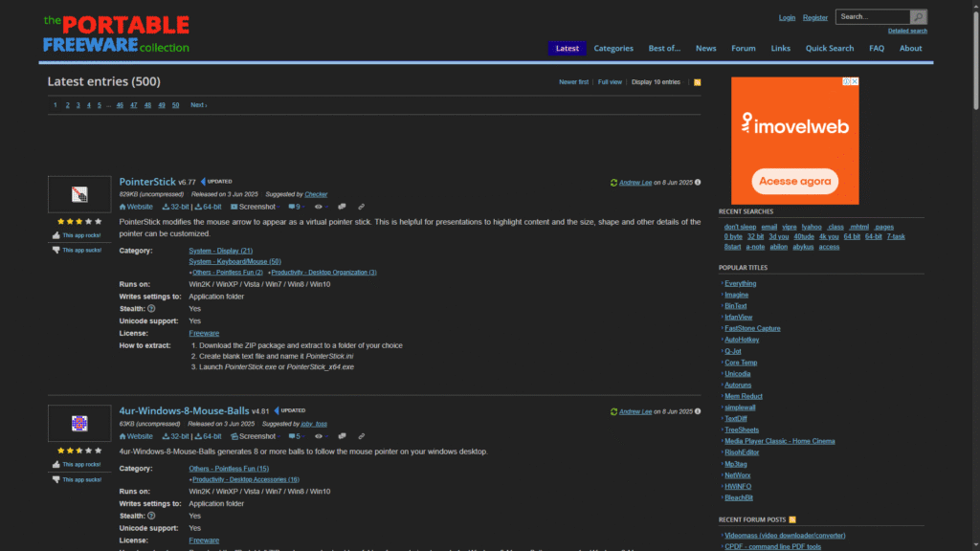Rate 4ur-Windows-8-Mouse-Balls one star
The height and width of the screenshot is (551, 980).
click(60, 451)
